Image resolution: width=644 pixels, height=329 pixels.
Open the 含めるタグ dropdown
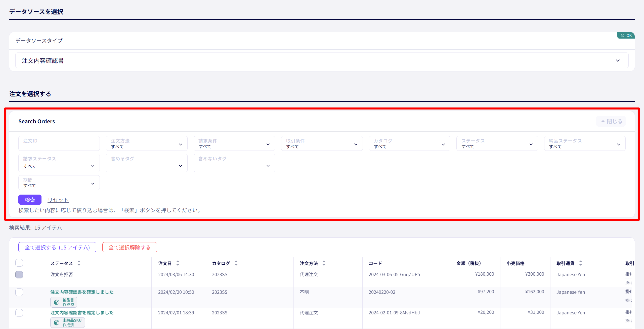point(147,163)
